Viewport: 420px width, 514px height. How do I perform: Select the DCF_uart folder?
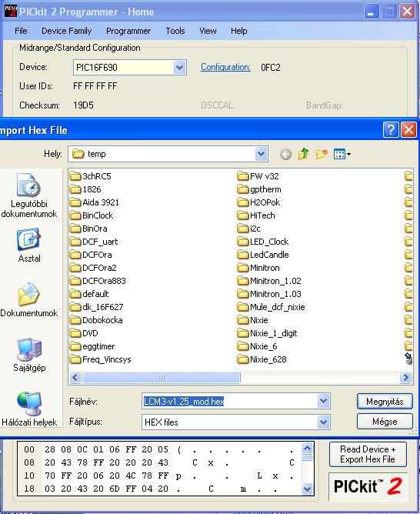tap(94, 242)
